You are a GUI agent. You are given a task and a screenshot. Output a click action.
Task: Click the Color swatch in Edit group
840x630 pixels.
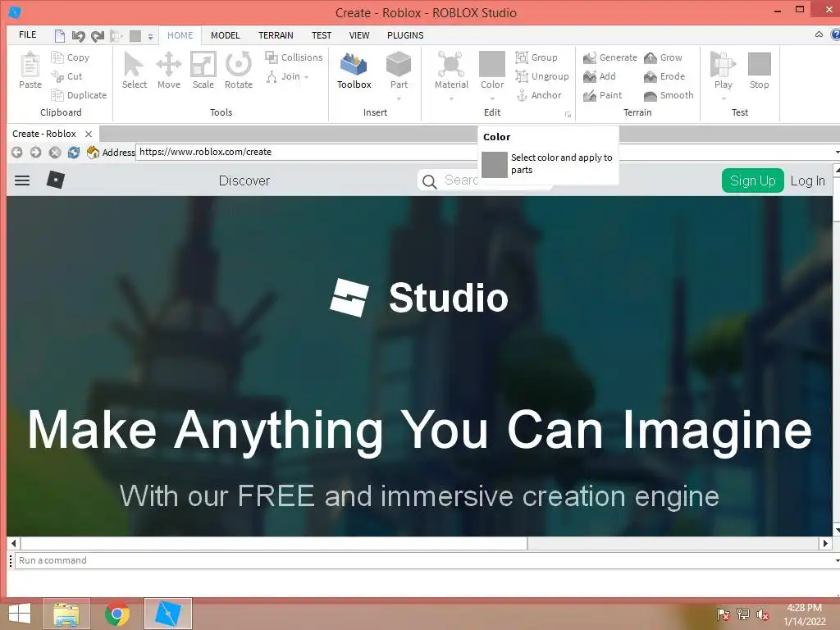492,64
